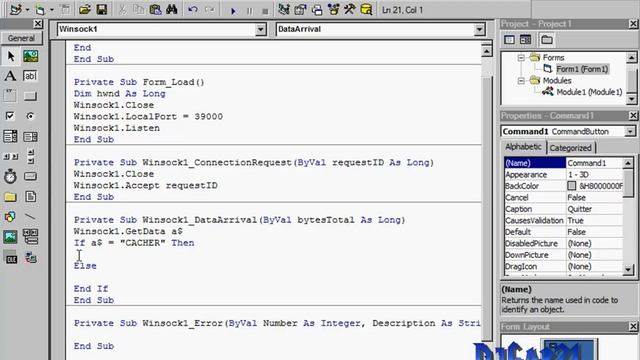Click the Paste clipboard icon in toolbar
This screenshot has height=360, width=640.
155,9
